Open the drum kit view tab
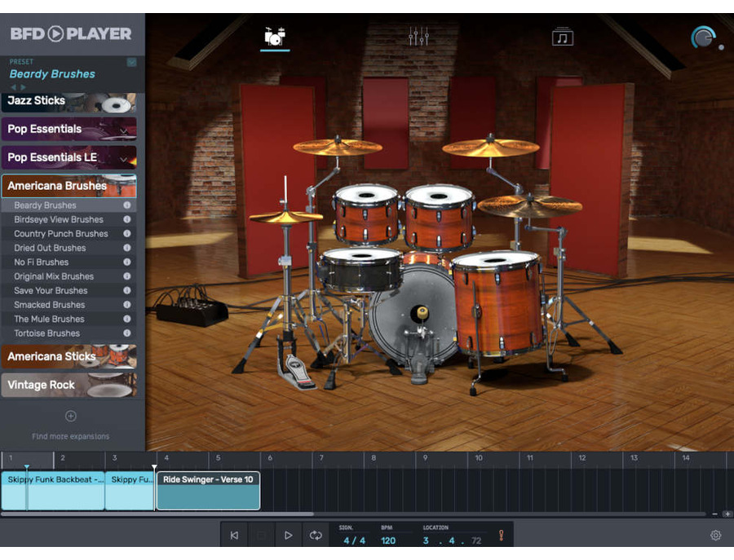Viewport: 734px width, 560px height. click(275, 37)
